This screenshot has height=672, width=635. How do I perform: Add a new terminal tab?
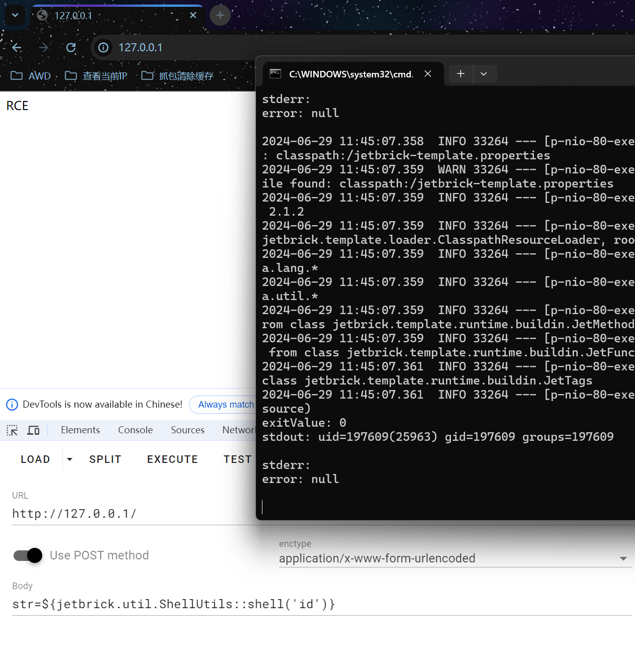pyautogui.click(x=461, y=74)
